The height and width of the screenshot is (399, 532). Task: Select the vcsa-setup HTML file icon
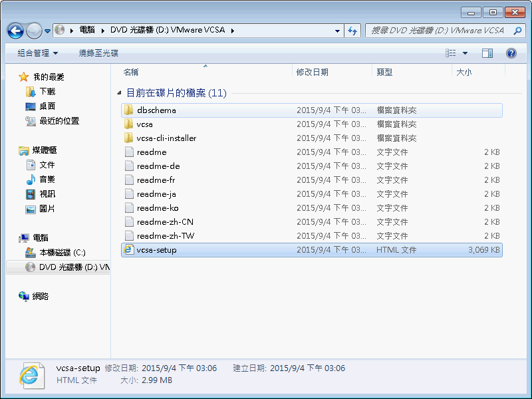128,250
